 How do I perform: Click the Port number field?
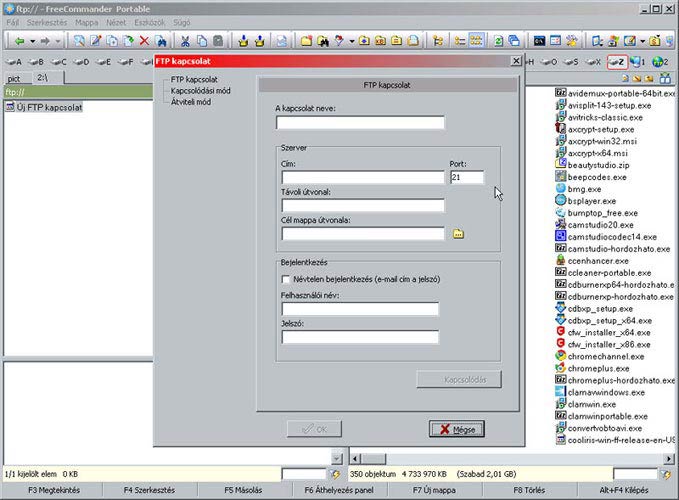[466, 178]
